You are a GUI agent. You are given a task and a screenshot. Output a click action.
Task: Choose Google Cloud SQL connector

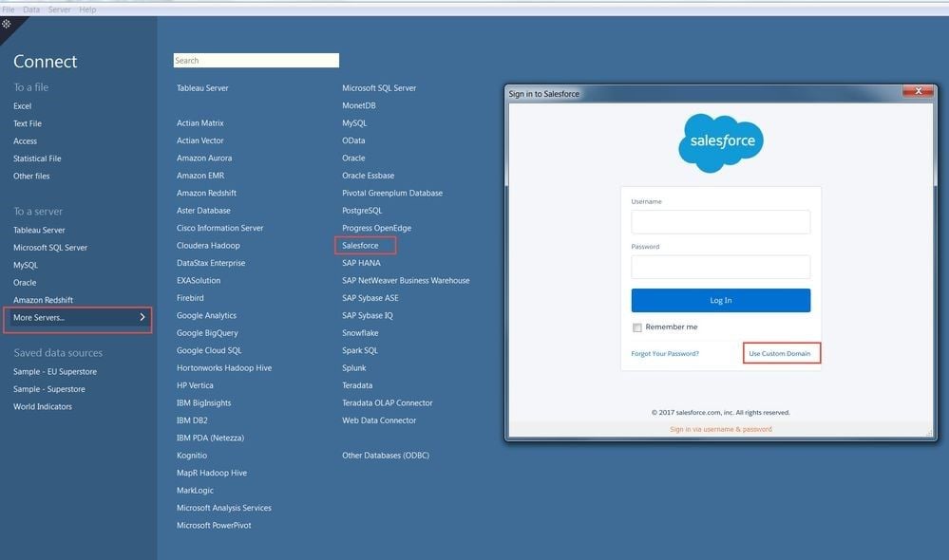point(209,351)
